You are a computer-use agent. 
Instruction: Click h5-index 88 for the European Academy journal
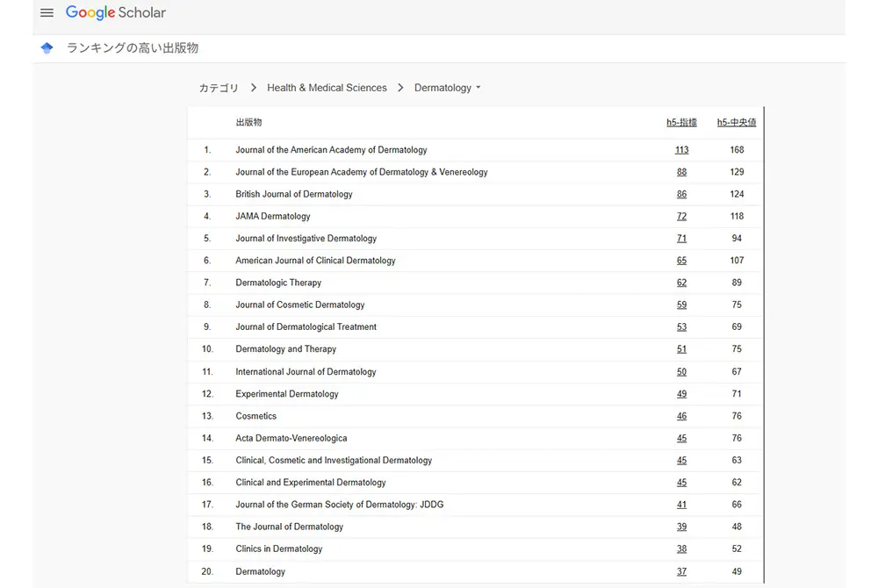pyautogui.click(x=681, y=171)
